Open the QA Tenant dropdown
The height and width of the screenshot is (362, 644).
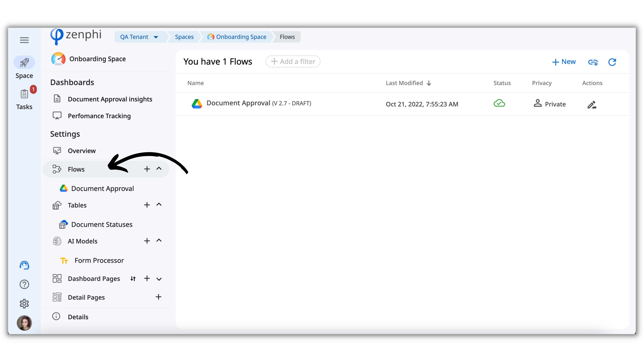tap(139, 37)
